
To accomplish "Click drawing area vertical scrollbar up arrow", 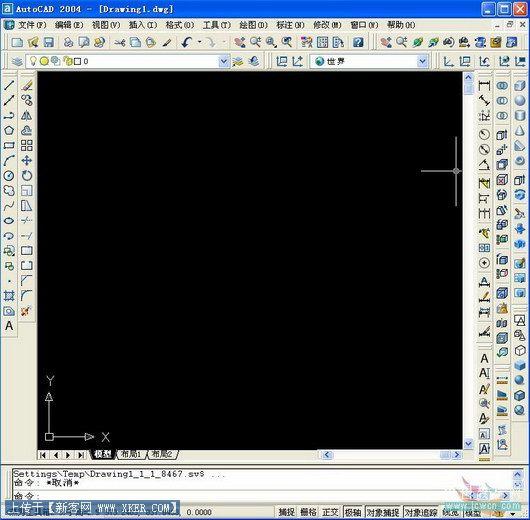I will click(468, 77).
